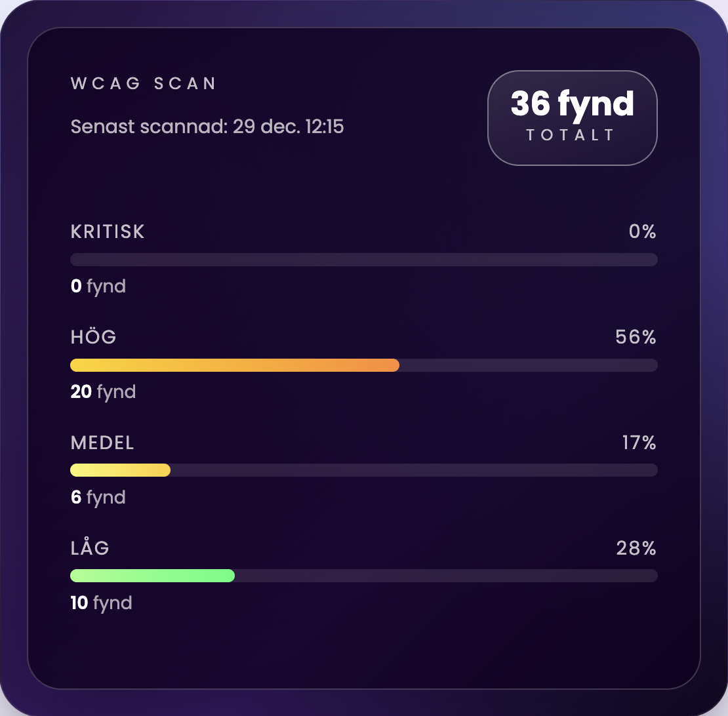Click the 0 fynd count
728x716 pixels.
tap(98, 287)
